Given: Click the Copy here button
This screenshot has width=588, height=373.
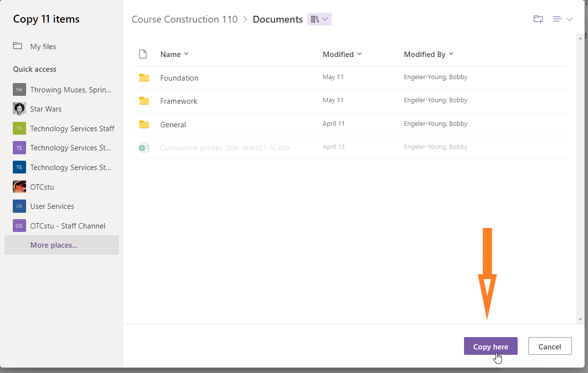Looking at the screenshot, I should (x=491, y=346).
